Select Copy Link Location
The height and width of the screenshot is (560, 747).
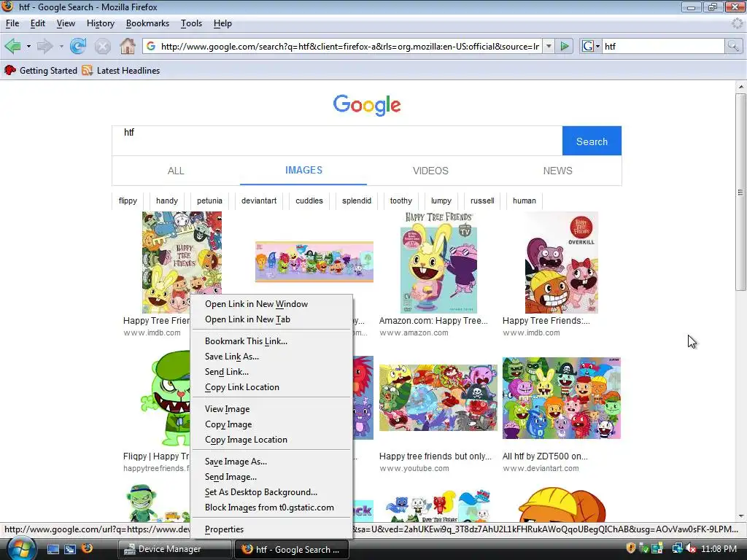point(271,387)
